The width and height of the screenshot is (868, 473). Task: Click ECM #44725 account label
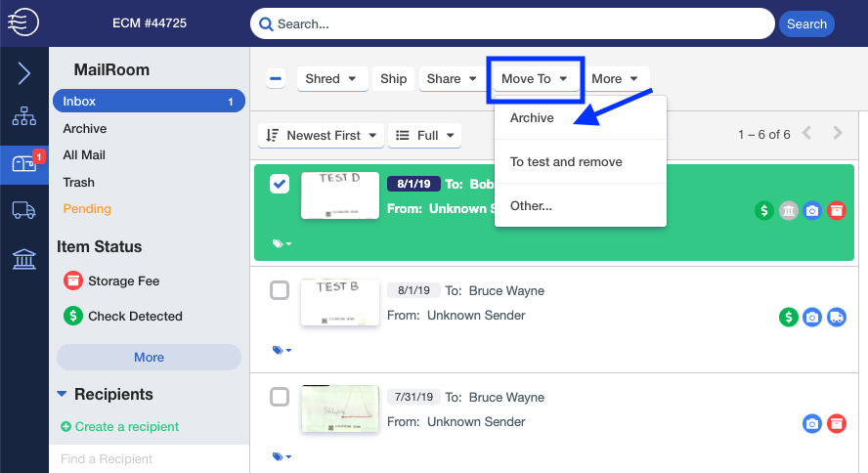(150, 23)
